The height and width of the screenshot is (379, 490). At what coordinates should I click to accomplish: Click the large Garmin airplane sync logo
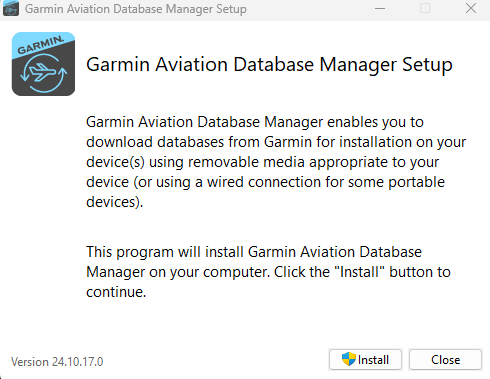[43, 64]
